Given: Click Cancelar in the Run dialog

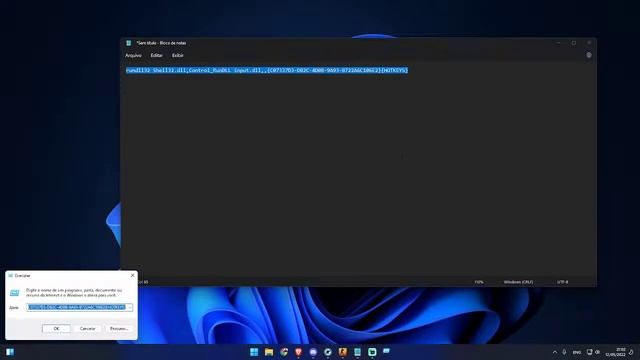Looking at the screenshot, I should (x=87, y=329).
